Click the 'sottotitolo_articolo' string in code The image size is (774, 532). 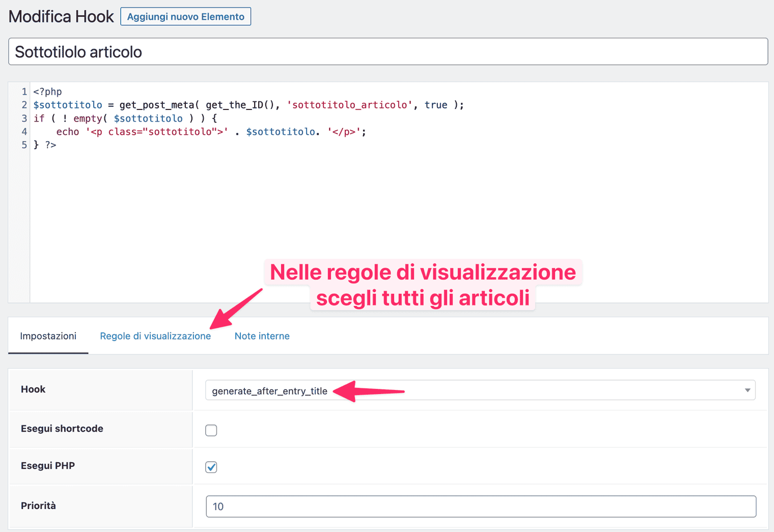pos(349,105)
